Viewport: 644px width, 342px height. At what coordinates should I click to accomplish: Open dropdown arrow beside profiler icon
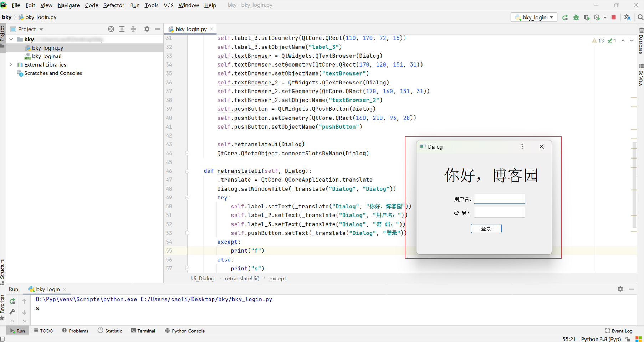(605, 17)
